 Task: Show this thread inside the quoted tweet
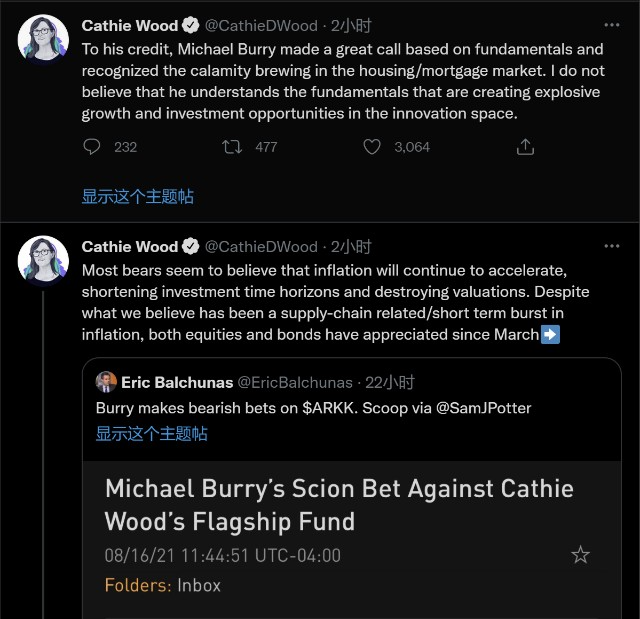151,433
